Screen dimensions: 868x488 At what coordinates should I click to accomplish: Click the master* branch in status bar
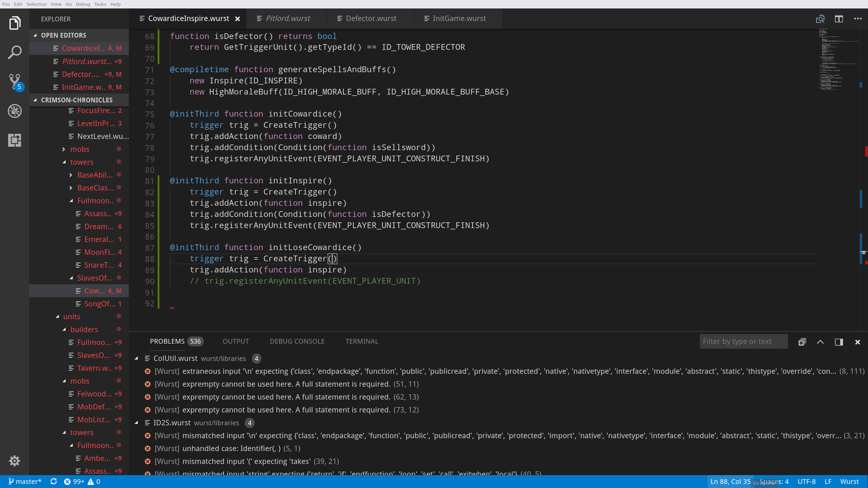pyautogui.click(x=25, y=482)
